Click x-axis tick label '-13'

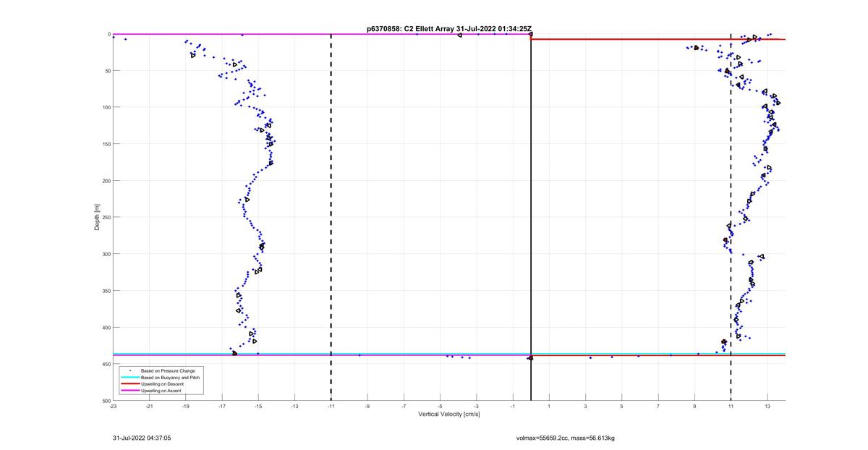(x=294, y=407)
